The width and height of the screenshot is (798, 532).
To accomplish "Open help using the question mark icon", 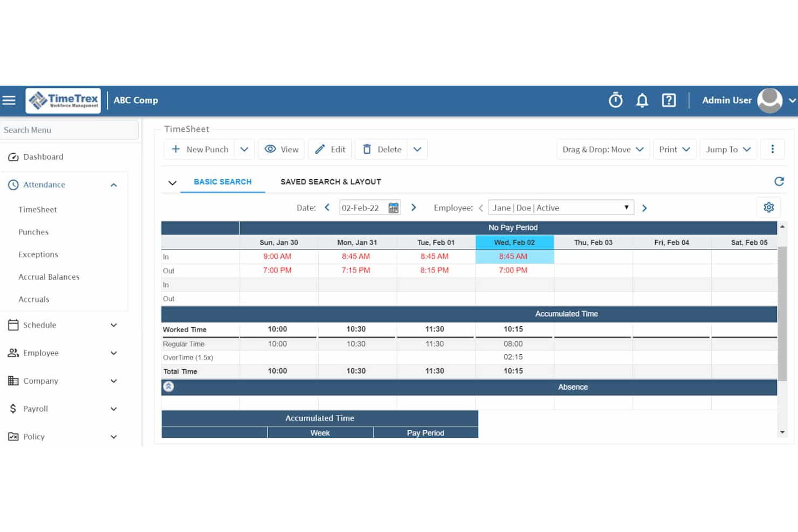I will click(x=669, y=100).
